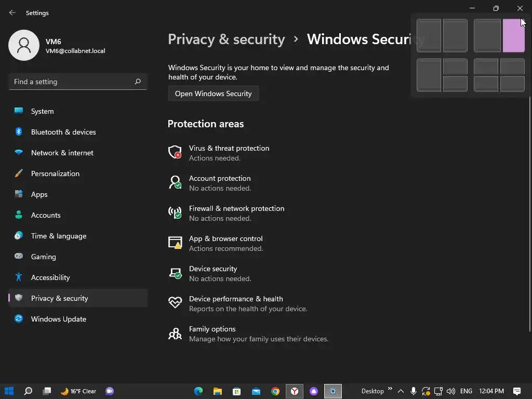Open Windows Start menu
The image size is (532, 399).
[x=9, y=391]
